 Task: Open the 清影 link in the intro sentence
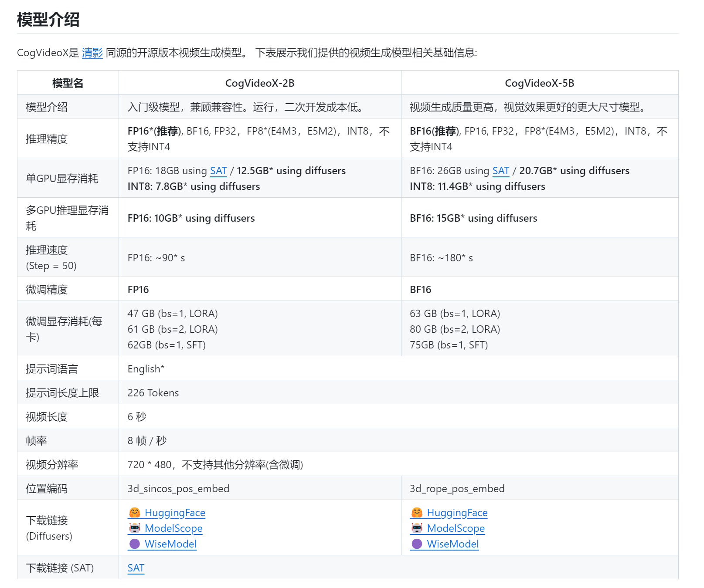click(92, 53)
